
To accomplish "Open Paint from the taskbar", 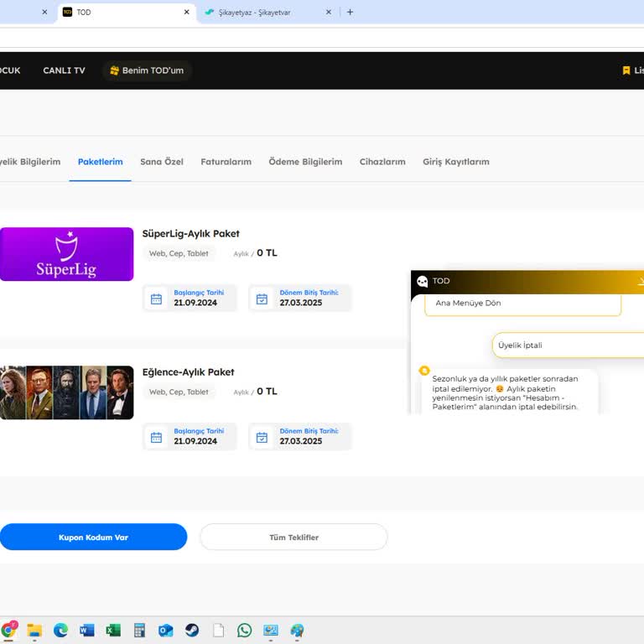I will [x=297, y=630].
